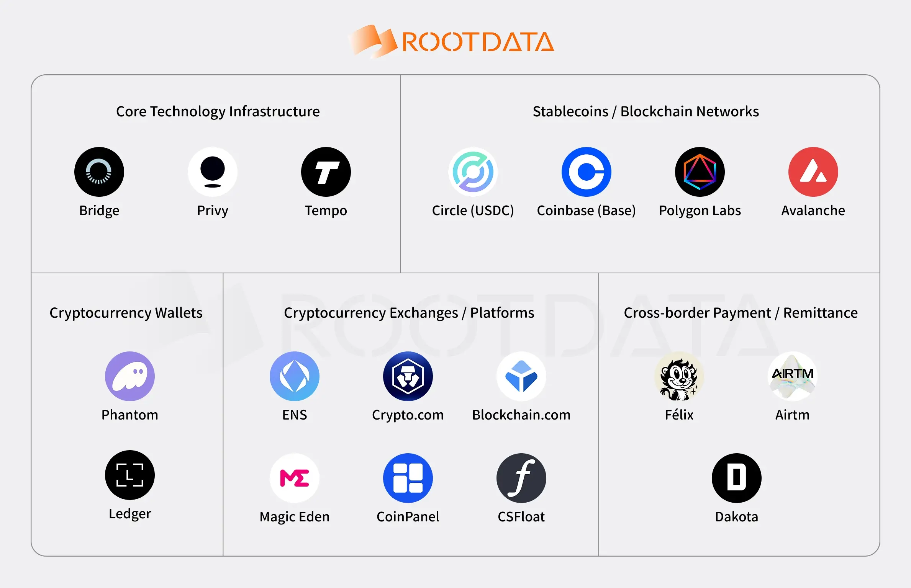Image resolution: width=911 pixels, height=588 pixels.
Task: Click the Phantom ghost wallet icon
Action: tap(130, 376)
